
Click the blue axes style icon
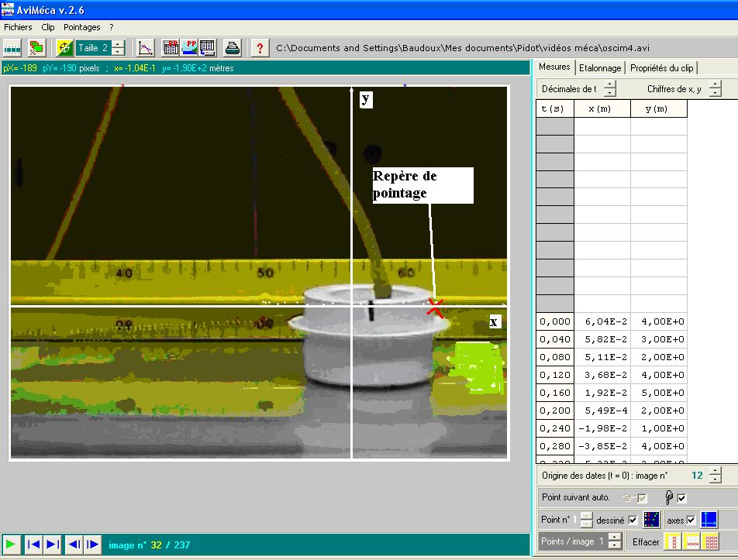tap(709, 520)
